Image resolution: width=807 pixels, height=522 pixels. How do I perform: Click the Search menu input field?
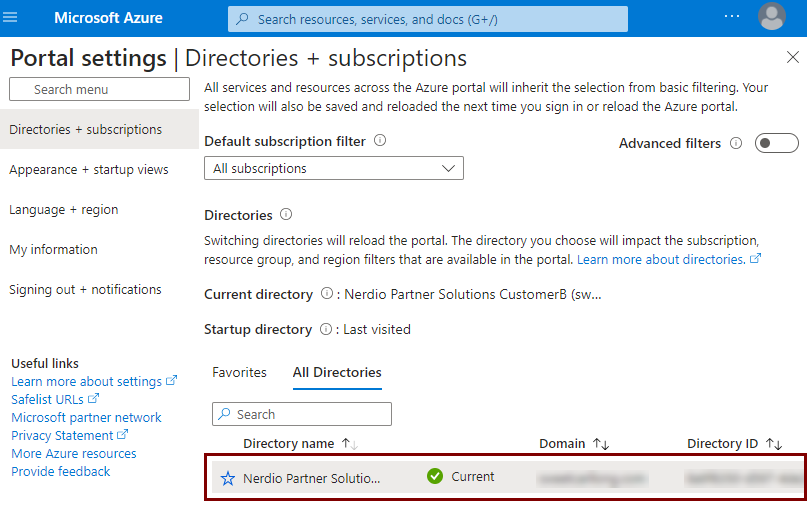tap(99, 89)
